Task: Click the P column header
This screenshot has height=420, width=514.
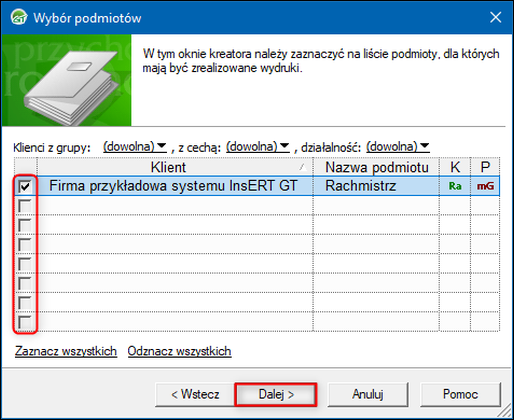Action: pyautogui.click(x=485, y=167)
